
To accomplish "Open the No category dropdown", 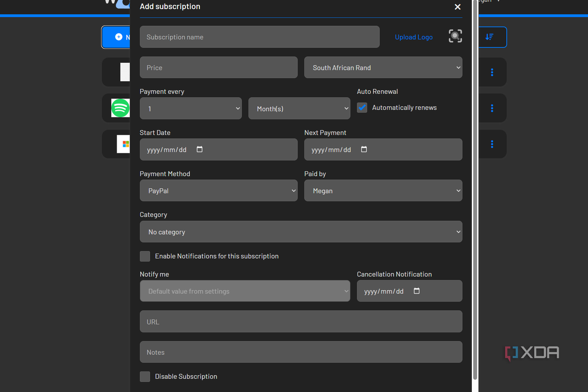I will click(x=301, y=231).
